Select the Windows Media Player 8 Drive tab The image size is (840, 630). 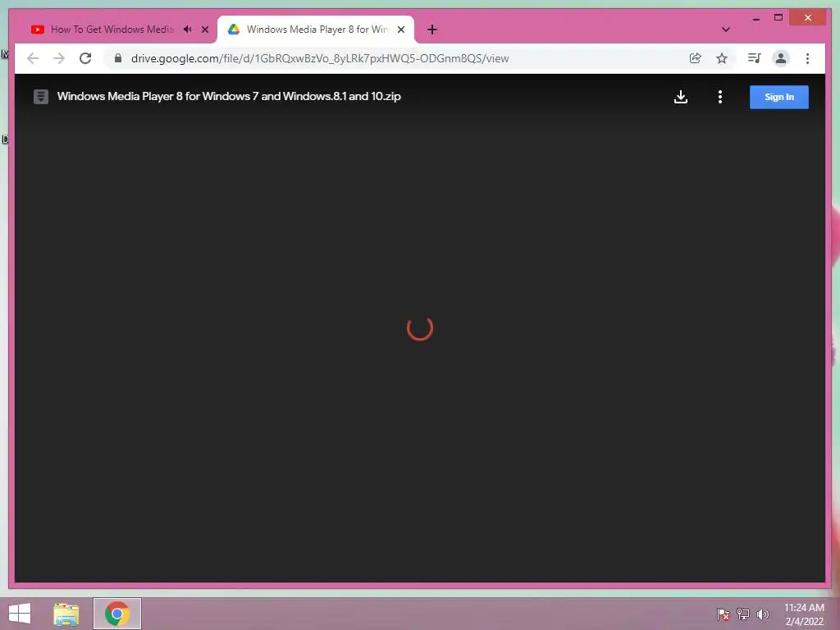[x=317, y=30]
